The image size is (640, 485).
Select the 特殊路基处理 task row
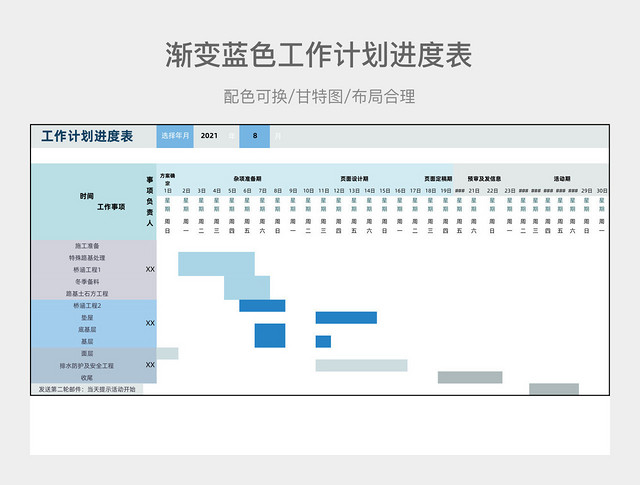pyautogui.click(x=87, y=258)
